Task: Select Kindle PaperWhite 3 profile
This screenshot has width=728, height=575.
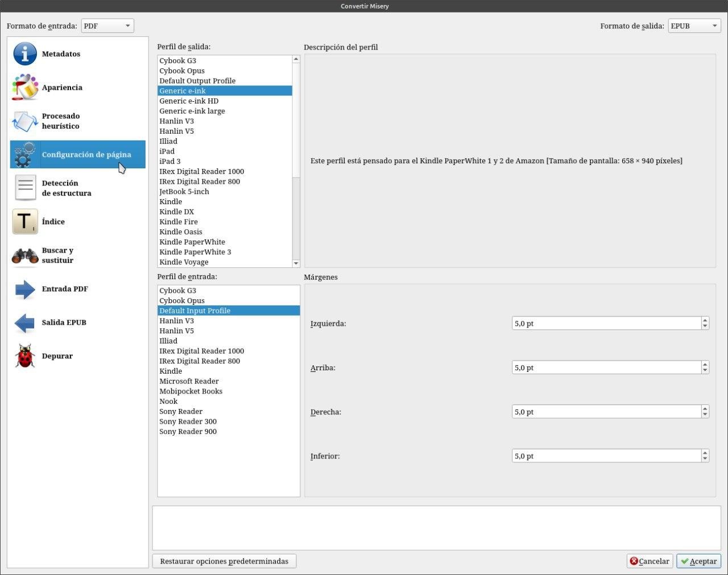Action: coord(225,252)
